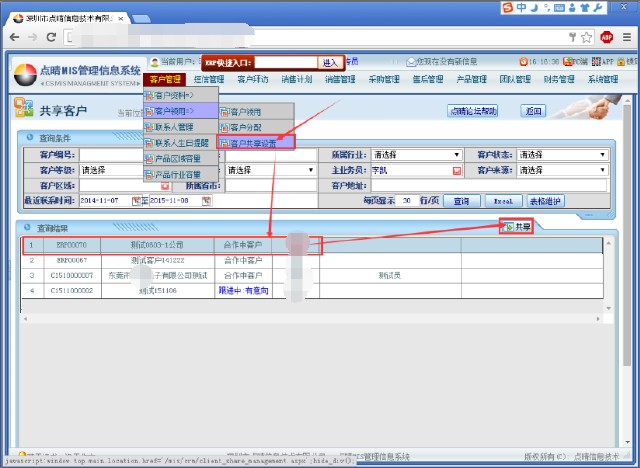Image resolution: width=640 pixels, height=468 pixels.
Task: Click the 共享 share button above results
Action: (517, 228)
